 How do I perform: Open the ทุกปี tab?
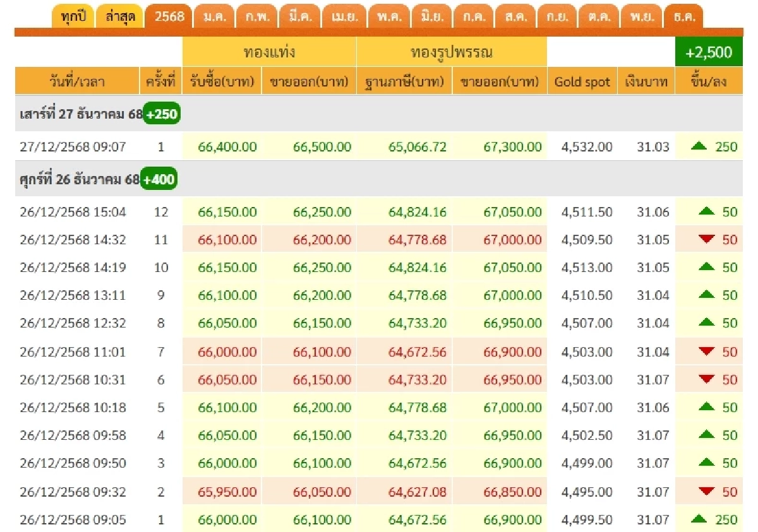point(73,17)
